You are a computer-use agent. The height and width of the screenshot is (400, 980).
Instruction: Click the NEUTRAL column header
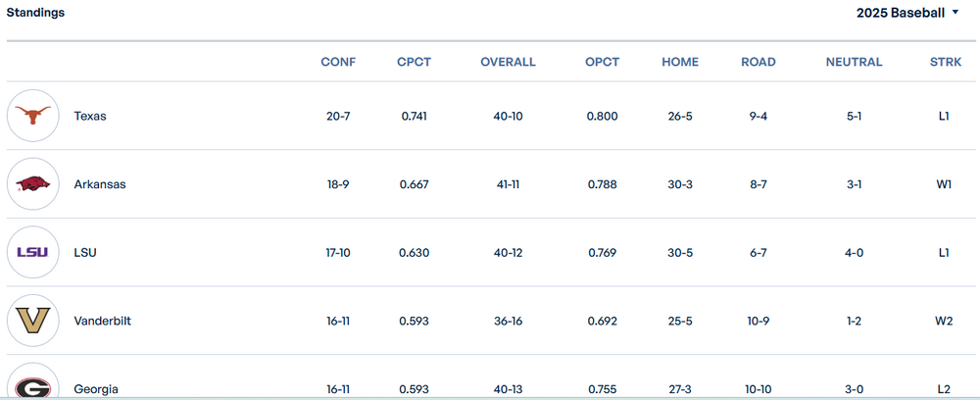(855, 62)
